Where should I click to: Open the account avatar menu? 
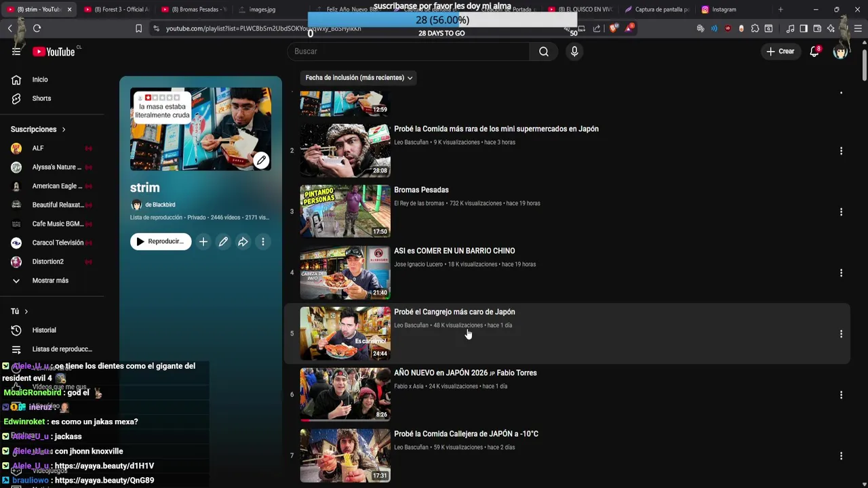840,52
